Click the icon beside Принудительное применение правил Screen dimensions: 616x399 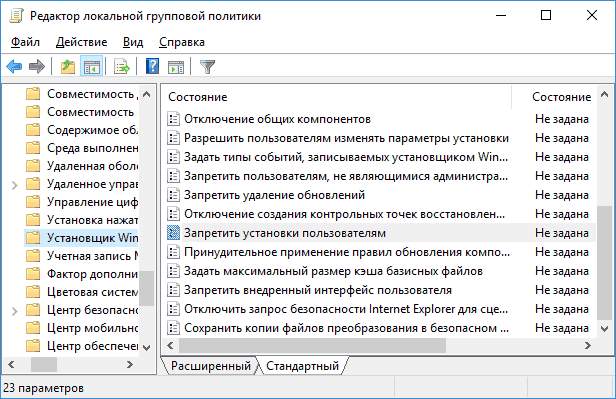point(173,252)
